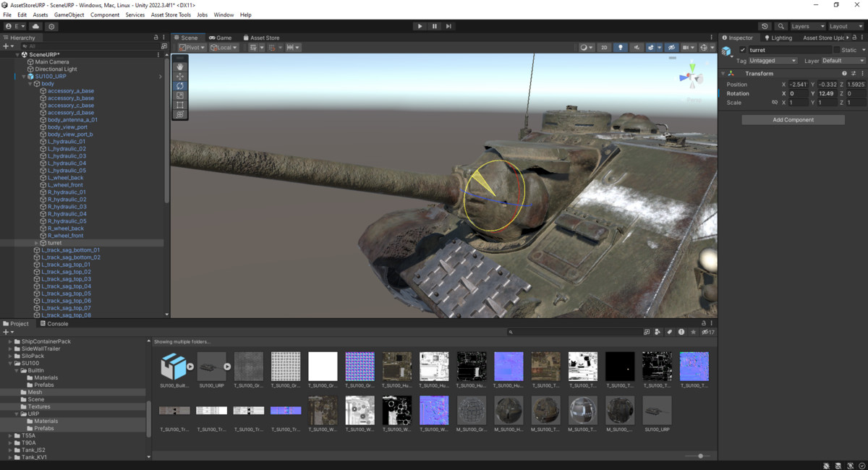868x470 pixels.
Task: Toggle scene lighting bulb
Action: [x=620, y=48]
